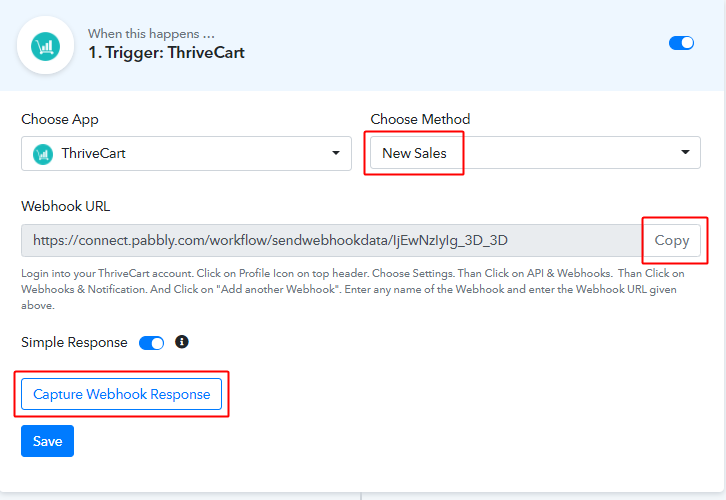The height and width of the screenshot is (500, 726).
Task: Click the 'Simple Response' label text
Action: tap(74, 342)
